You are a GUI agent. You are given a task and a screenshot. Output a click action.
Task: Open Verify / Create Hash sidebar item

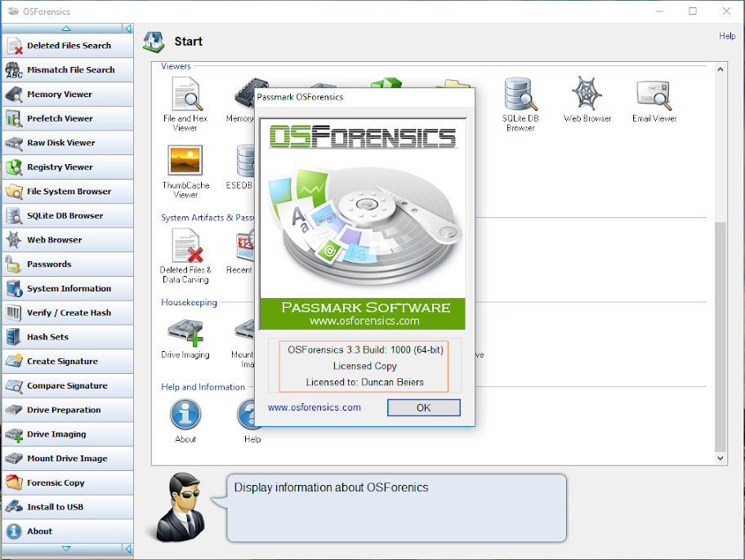[x=67, y=313]
